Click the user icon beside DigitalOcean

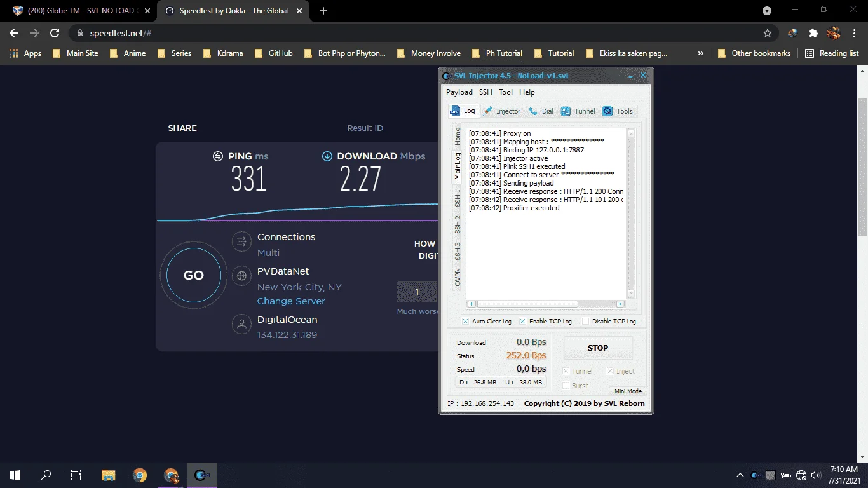(241, 324)
